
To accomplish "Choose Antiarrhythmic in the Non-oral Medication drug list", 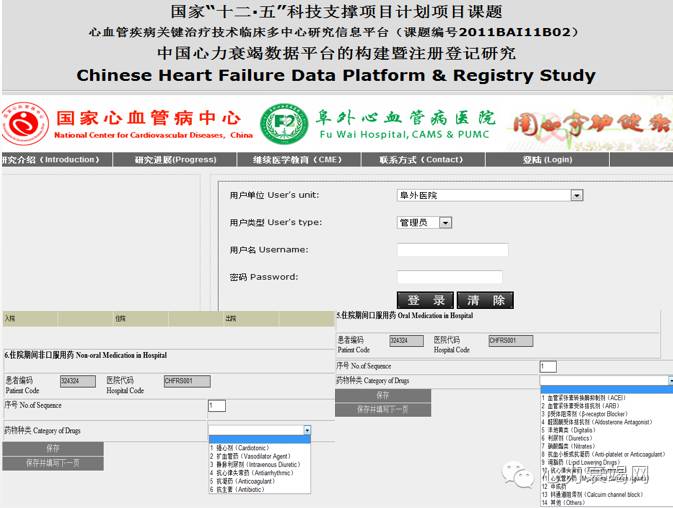I will pos(260,473).
